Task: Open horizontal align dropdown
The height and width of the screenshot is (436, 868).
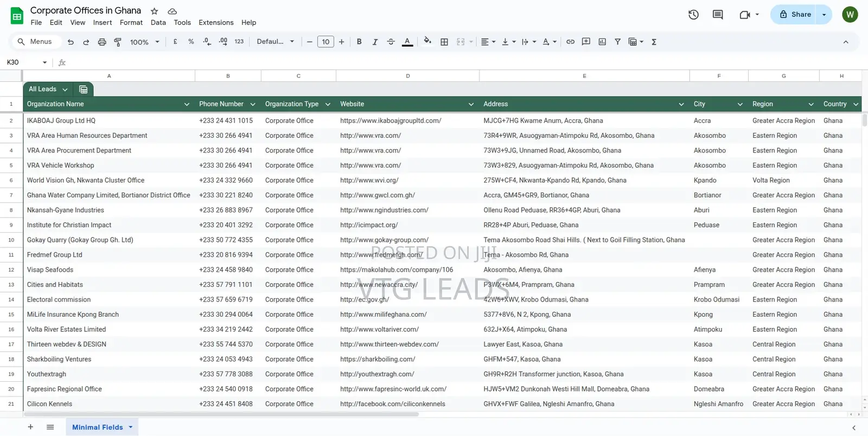Action: point(488,42)
